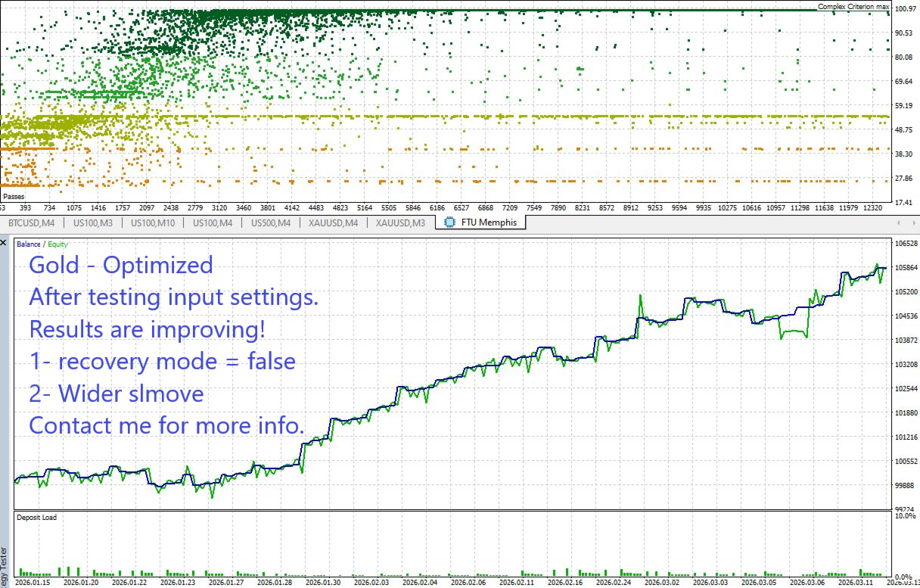Click the 106528 balance axis value
The width and height of the screenshot is (920, 588).
pyautogui.click(x=906, y=244)
